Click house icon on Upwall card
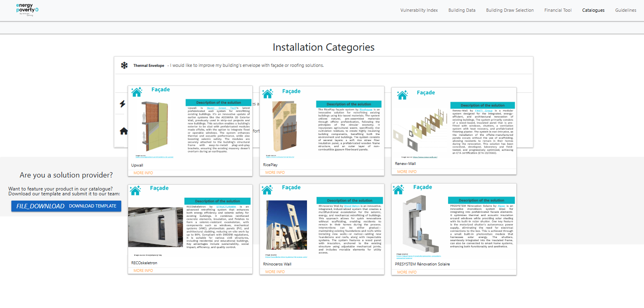The width and height of the screenshot is (644, 308). point(137,92)
